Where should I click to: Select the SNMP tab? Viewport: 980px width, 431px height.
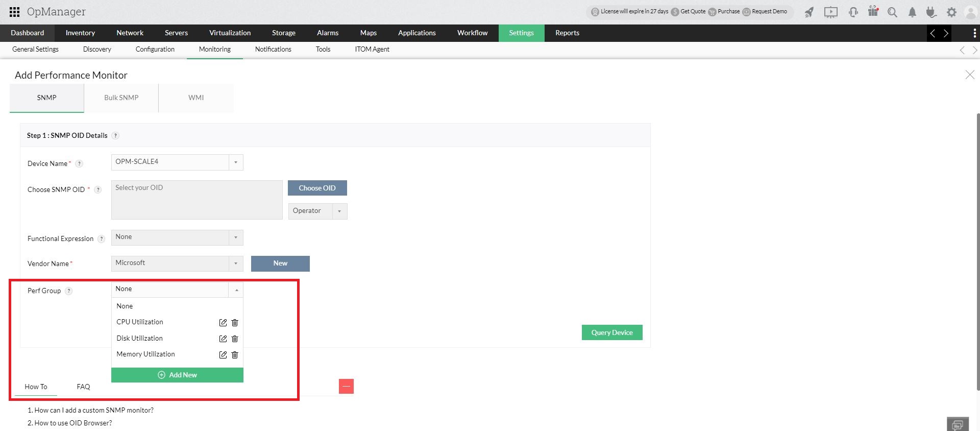[46, 98]
